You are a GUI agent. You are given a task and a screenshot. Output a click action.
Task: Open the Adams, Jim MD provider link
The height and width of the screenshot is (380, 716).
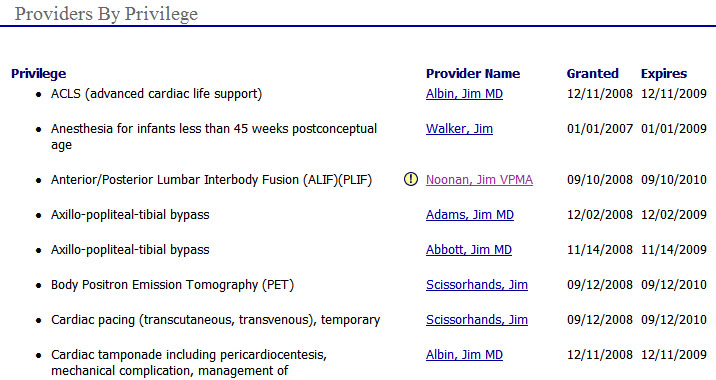470,215
